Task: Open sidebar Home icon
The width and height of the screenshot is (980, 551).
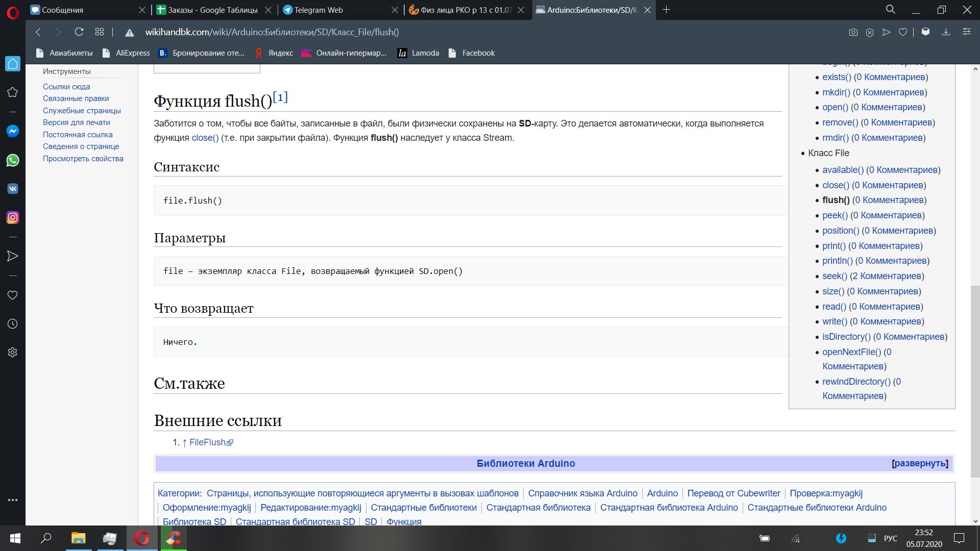Action: point(13,64)
